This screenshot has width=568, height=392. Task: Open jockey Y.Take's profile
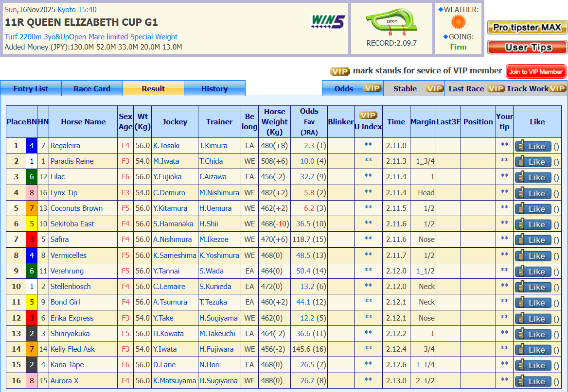(x=163, y=318)
